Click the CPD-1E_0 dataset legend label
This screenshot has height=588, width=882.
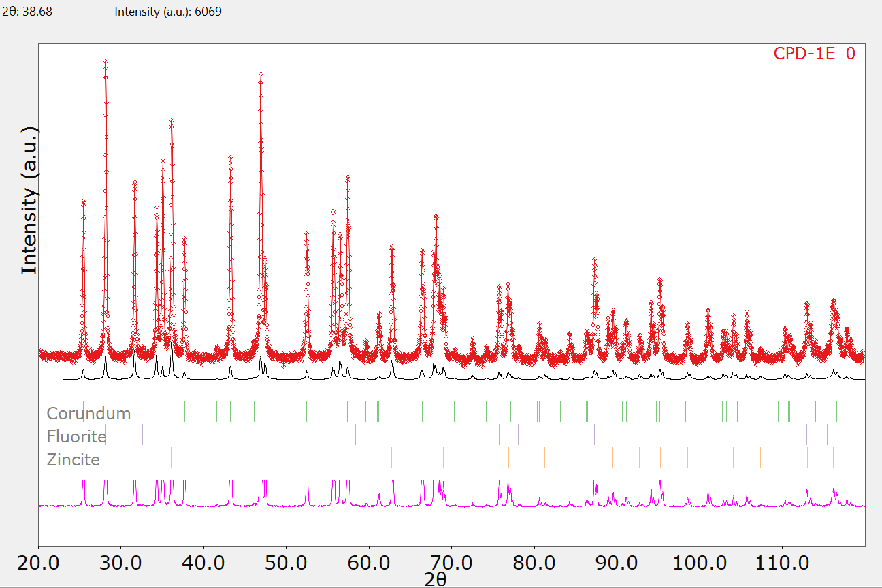(814, 54)
